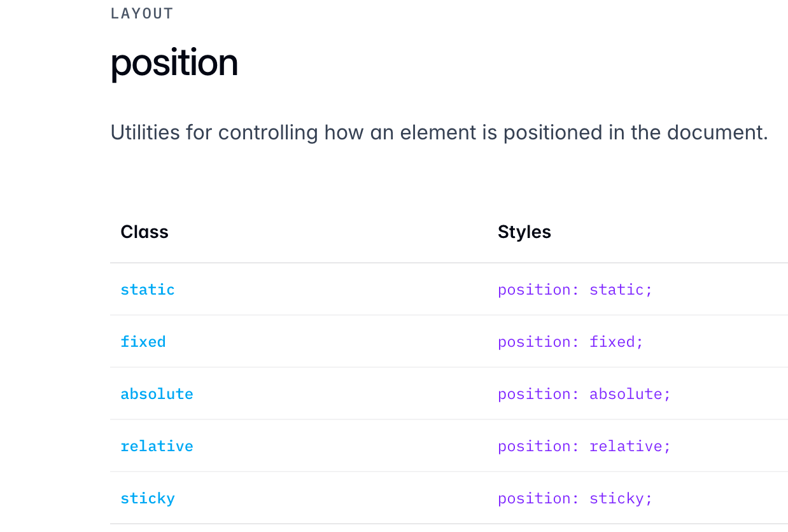Click the 'position: sticky;' style code
This screenshot has width=788, height=532.
[575, 498]
